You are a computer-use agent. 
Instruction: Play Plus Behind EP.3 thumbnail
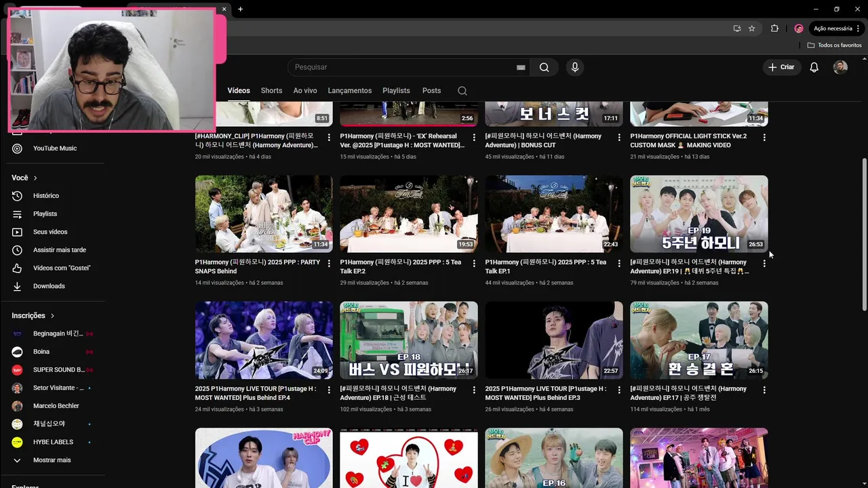click(554, 340)
